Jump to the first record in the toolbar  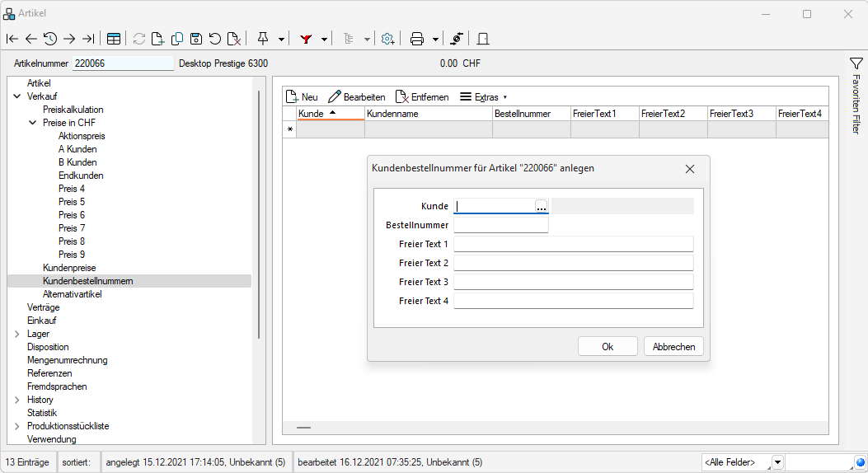click(12, 39)
